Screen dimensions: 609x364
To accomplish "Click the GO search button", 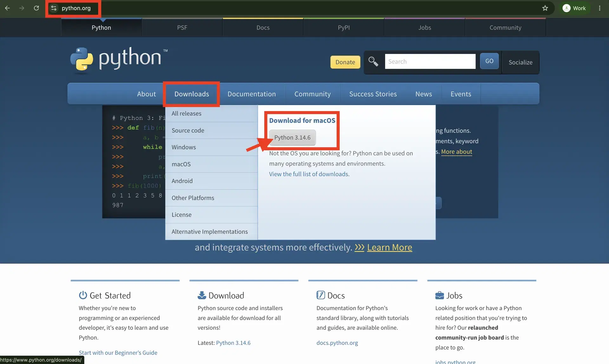I will tap(489, 61).
